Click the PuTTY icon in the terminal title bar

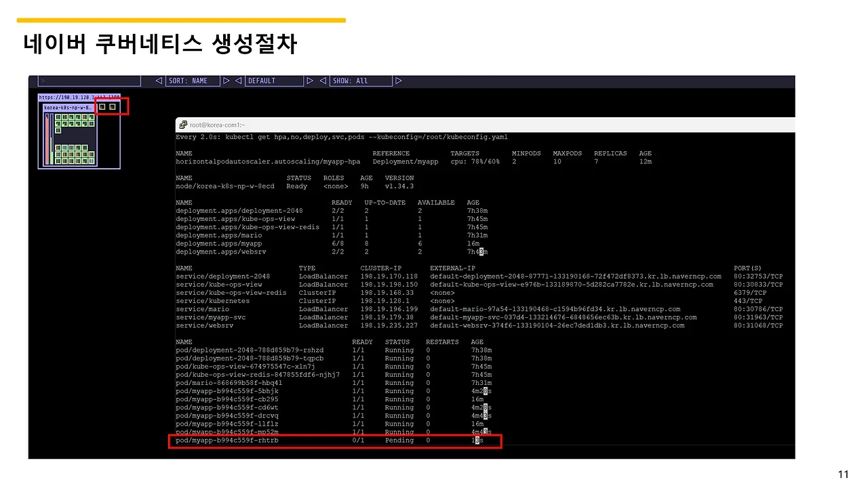click(x=182, y=125)
